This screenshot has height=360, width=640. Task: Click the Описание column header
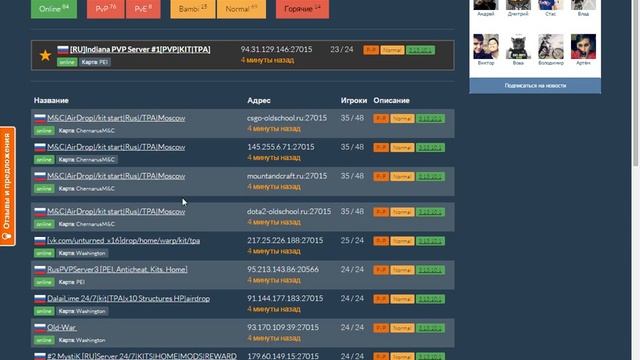391,100
